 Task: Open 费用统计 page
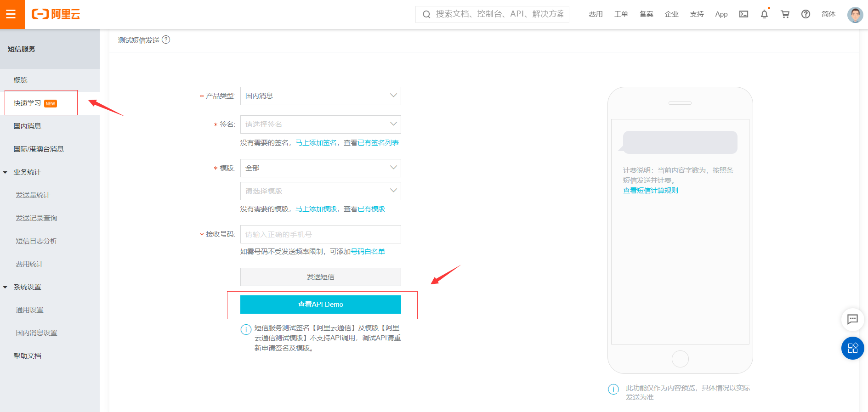pos(29,264)
